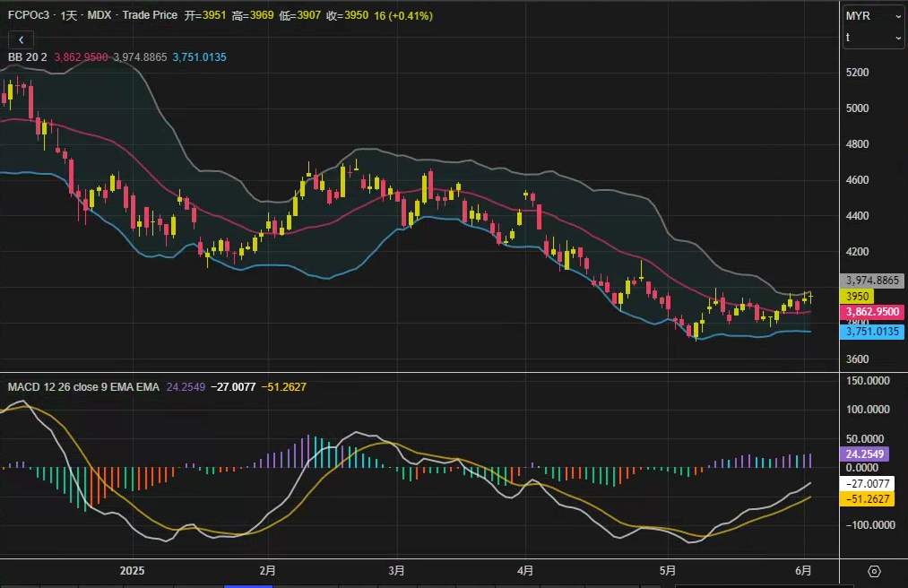The width and height of the screenshot is (908, 588).
Task: Click the yellow -51.2627 signal axis tag
Action: [867, 498]
